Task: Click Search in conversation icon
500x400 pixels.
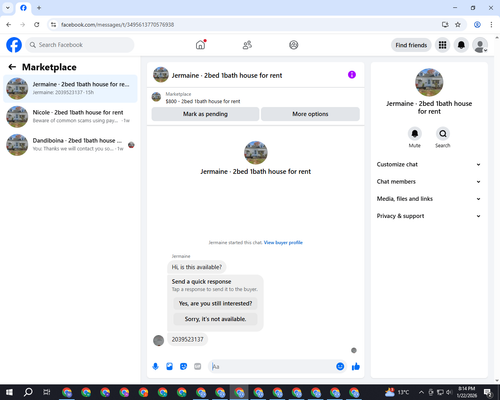Action: click(x=443, y=134)
